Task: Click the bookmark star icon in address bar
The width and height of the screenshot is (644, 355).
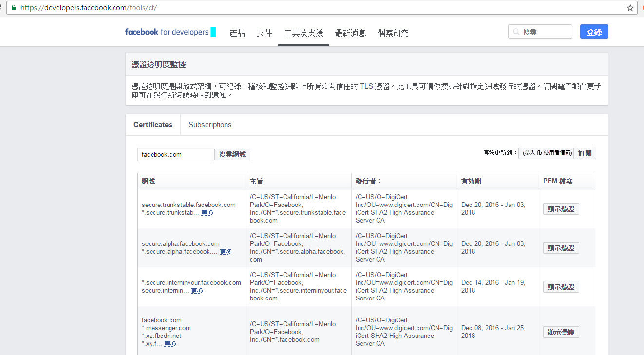Action: tap(630, 8)
